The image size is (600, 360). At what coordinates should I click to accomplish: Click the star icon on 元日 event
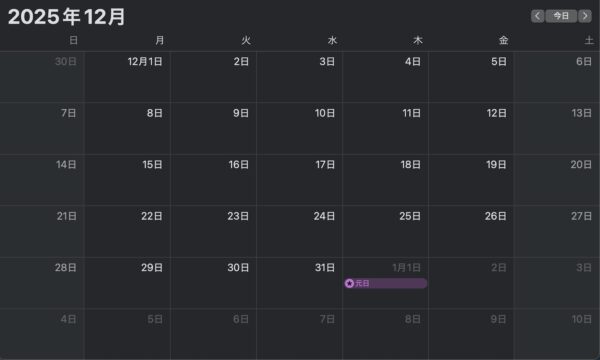[349, 283]
